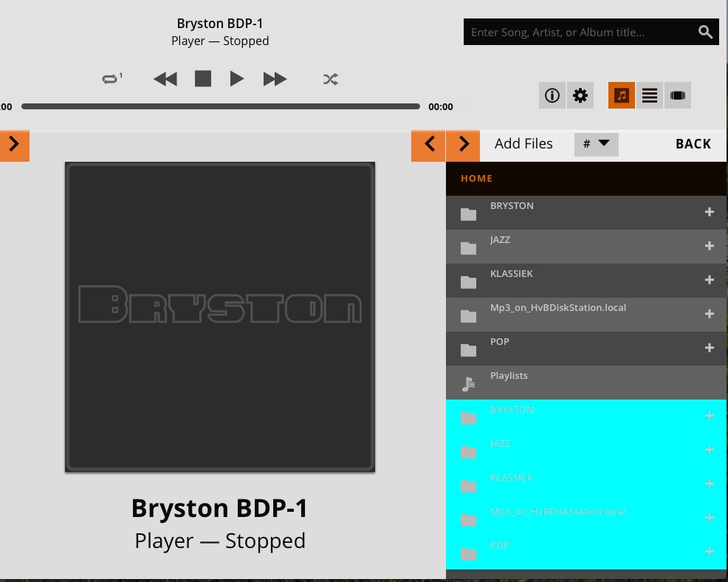Open KLASSIEK in the cyan highlighted area
Image resolution: width=728 pixels, height=582 pixels.
pyautogui.click(x=586, y=485)
